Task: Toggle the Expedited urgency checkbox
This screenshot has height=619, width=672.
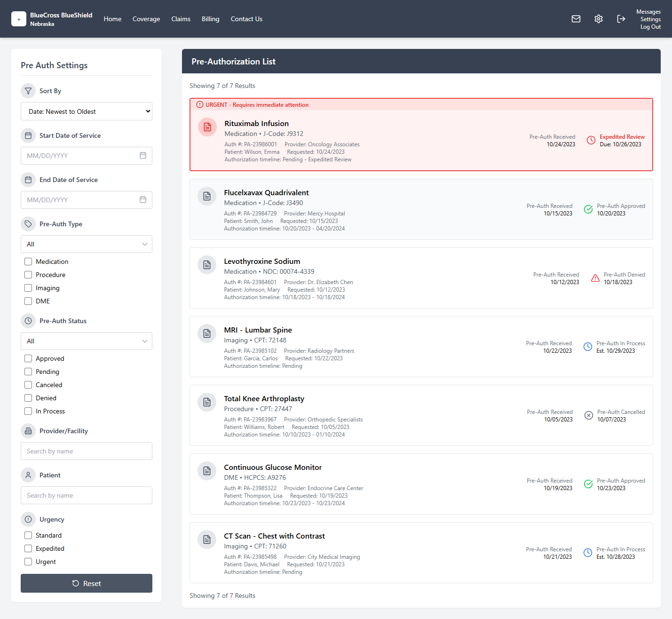Action: [x=28, y=548]
